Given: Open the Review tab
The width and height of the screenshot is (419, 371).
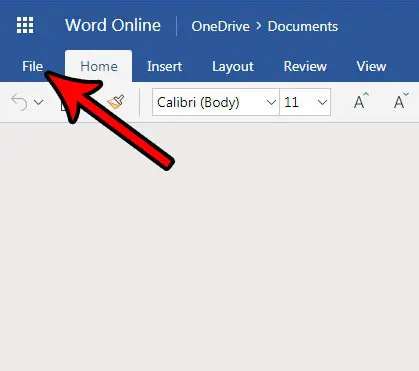Looking at the screenshot, I should click(305, 66).
